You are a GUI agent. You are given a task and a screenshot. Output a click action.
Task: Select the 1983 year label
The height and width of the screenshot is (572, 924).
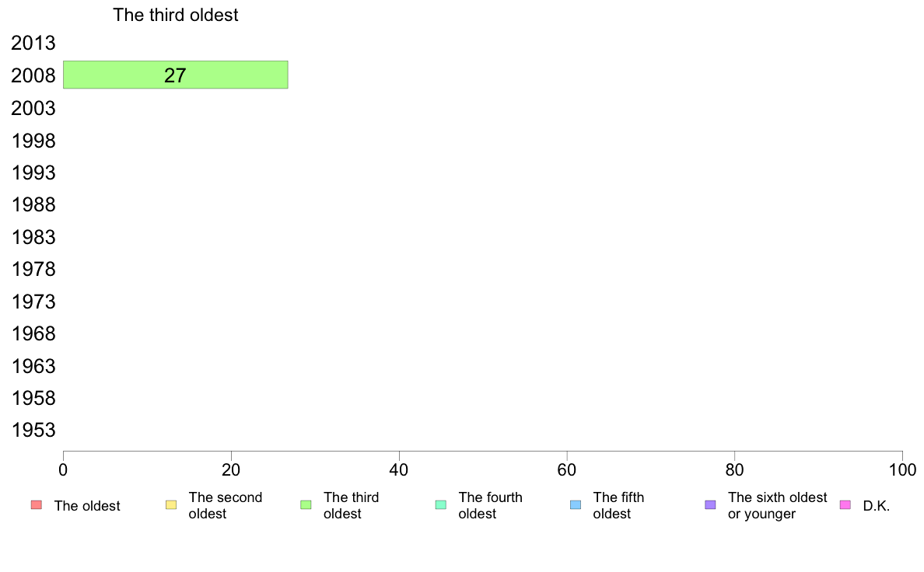33,237
